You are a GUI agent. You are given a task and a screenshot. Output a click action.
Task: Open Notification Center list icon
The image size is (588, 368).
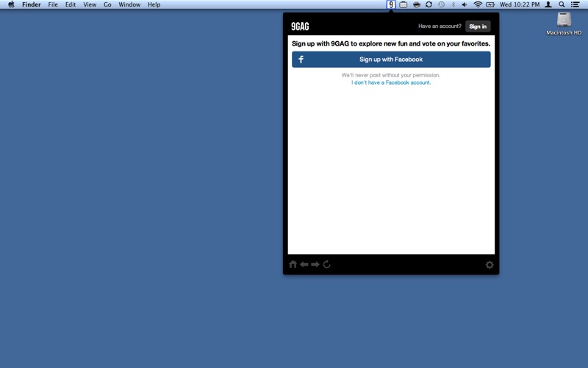click(575, 4)
